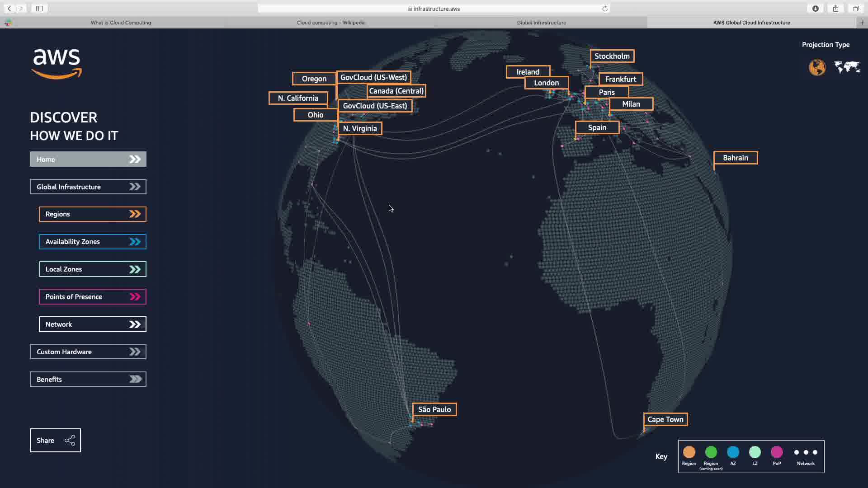Expand the Benefits section
The width and height of the screenshot is (868, 488).
[x=88, y=380]
